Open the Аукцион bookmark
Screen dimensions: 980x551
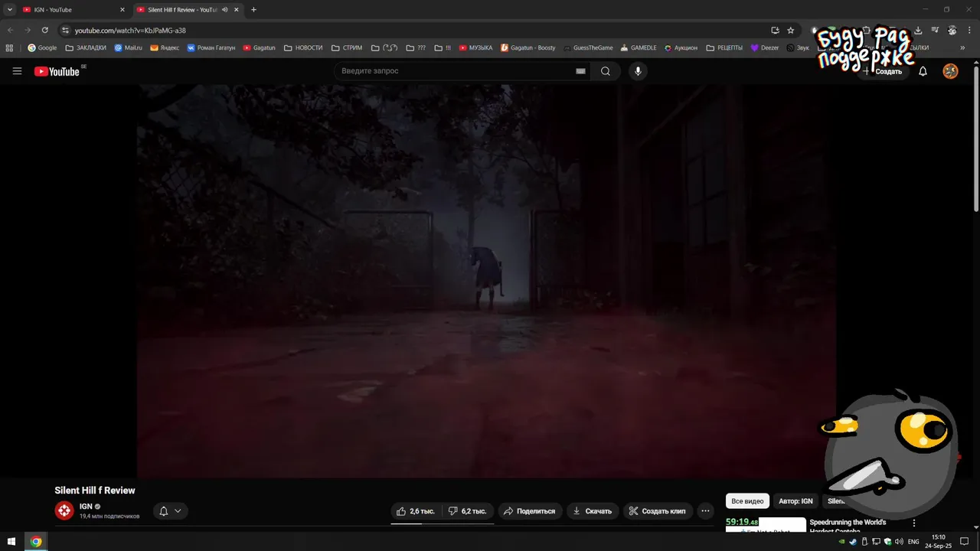(681, 47)
